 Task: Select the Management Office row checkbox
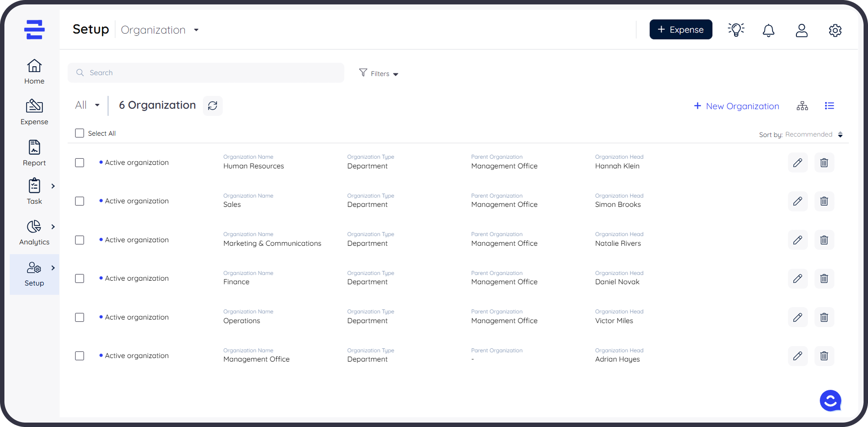point(80,356)
